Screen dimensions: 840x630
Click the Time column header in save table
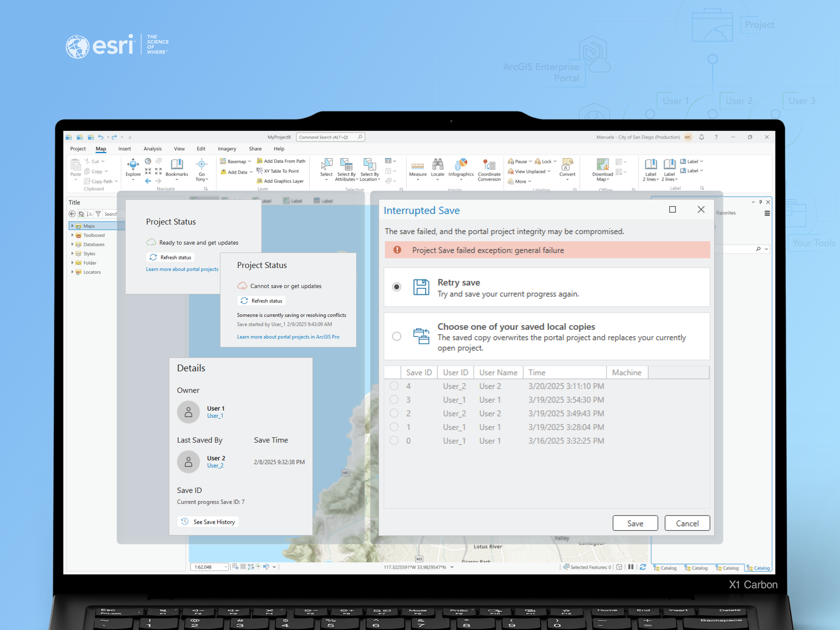pyautogui.click(x=565, y=373)
